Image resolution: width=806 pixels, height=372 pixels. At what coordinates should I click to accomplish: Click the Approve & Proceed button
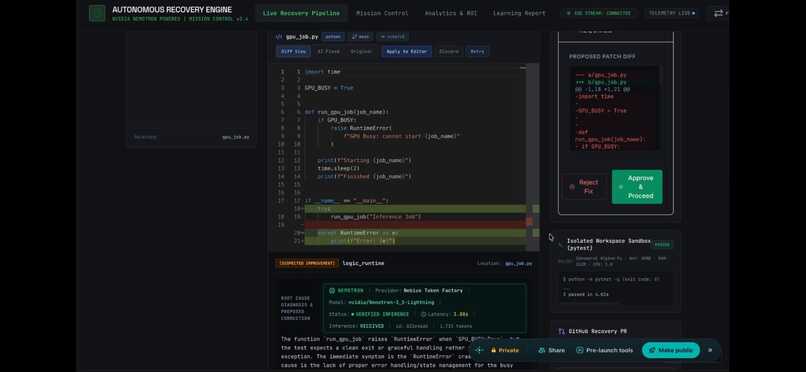point(637,187)
